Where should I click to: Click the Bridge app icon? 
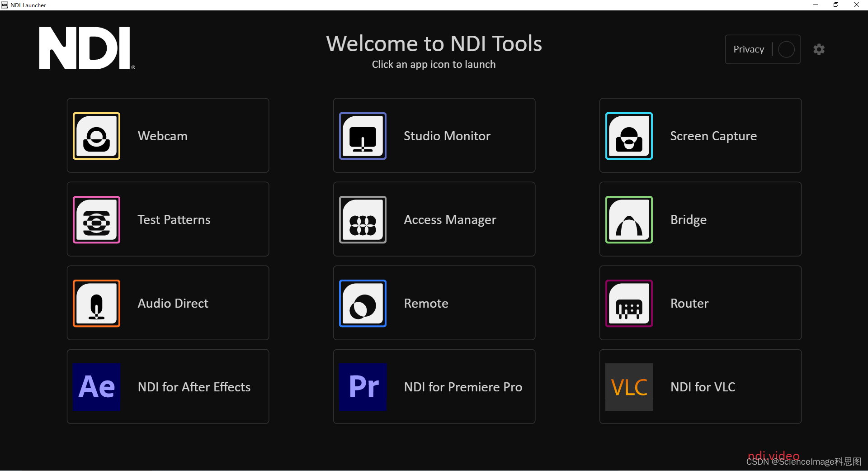point(628,219)
